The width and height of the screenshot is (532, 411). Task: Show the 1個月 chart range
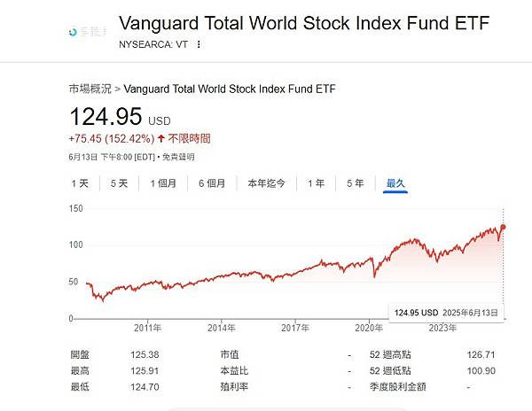point(163,183)
